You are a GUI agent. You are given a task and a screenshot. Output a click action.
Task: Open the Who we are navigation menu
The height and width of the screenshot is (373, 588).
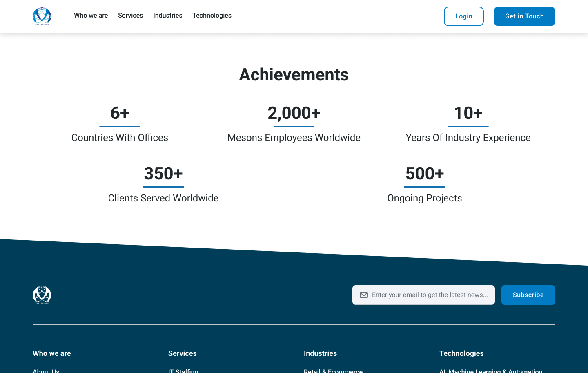point(91,16)
